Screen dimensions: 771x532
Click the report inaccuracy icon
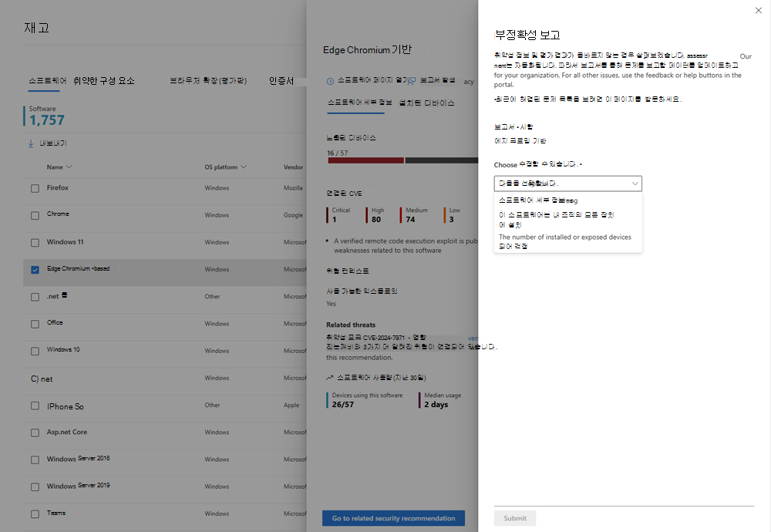(x=412, y=81)
